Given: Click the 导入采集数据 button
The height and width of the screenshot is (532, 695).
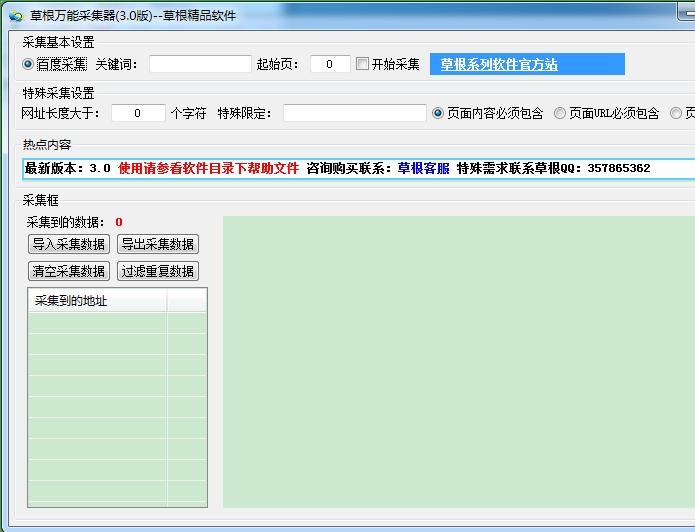Looking at the screenshot, I should click(69, 244).
